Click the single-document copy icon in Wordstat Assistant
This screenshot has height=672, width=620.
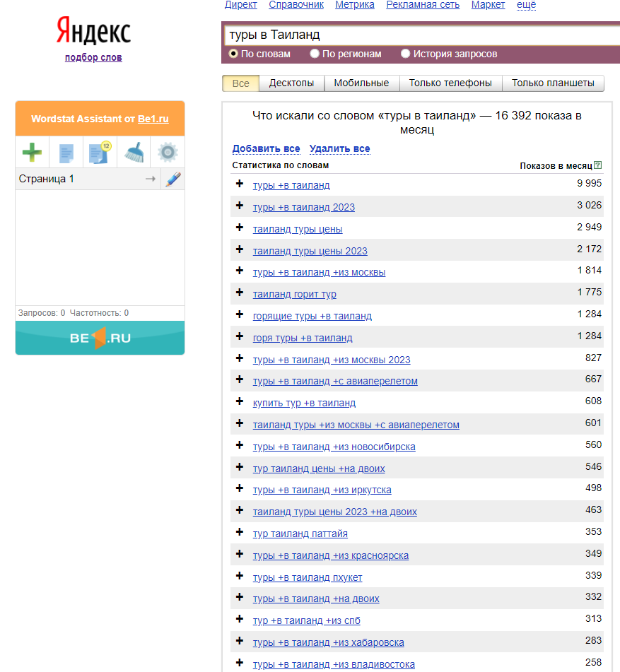coord(66,152)
